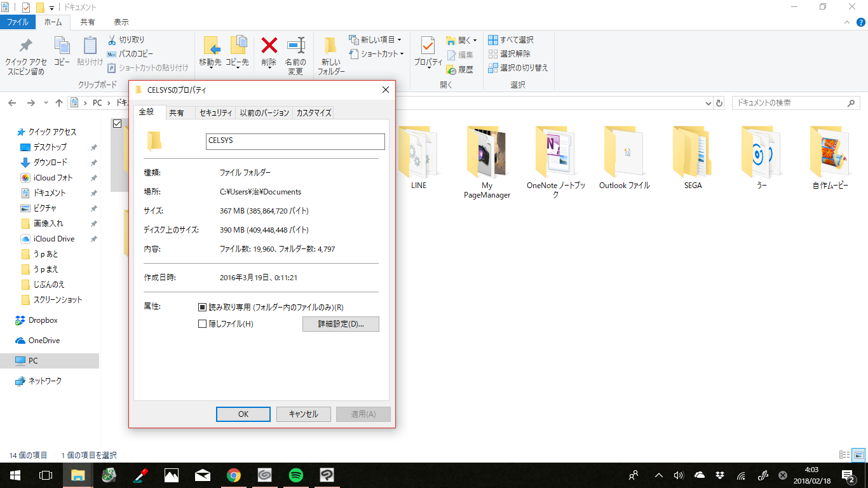This screenshot has height=488, width=868.
Task: Click the CELSYS folder name field
Action: point(295,141)
